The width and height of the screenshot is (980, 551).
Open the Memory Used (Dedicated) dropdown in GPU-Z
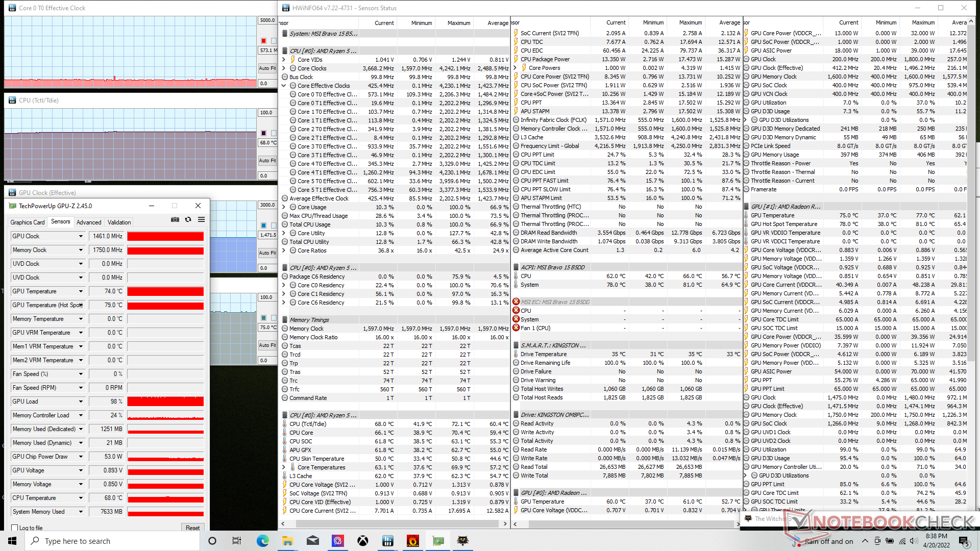(81, 429)
